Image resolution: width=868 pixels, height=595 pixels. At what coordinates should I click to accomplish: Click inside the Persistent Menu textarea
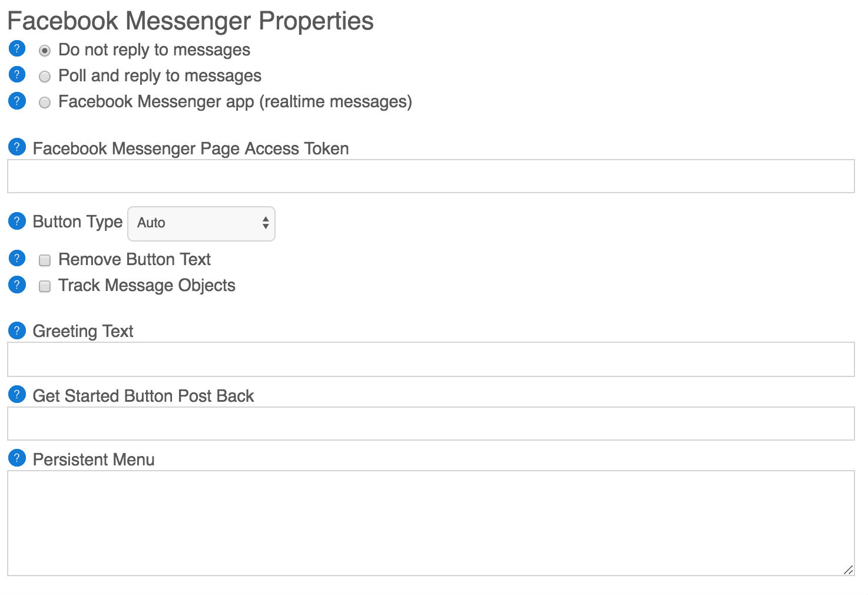click(x=431, y=523)
